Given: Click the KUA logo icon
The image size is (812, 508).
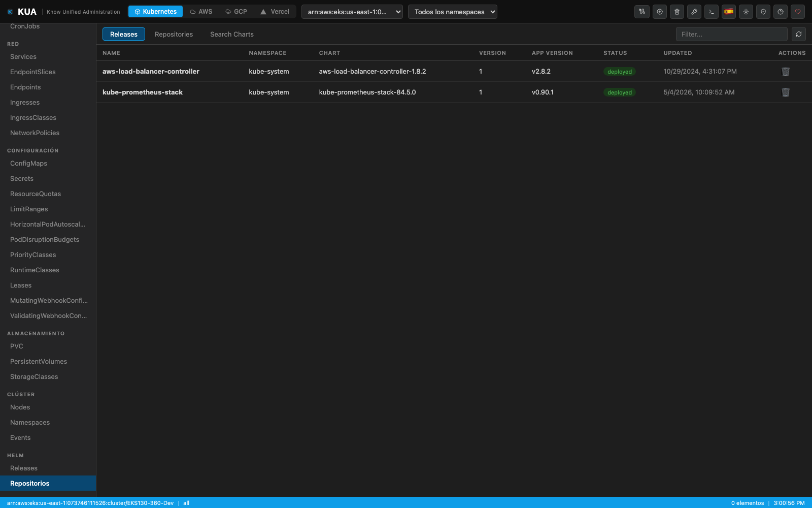Looking at the screenshot, I should click(10, 12).
